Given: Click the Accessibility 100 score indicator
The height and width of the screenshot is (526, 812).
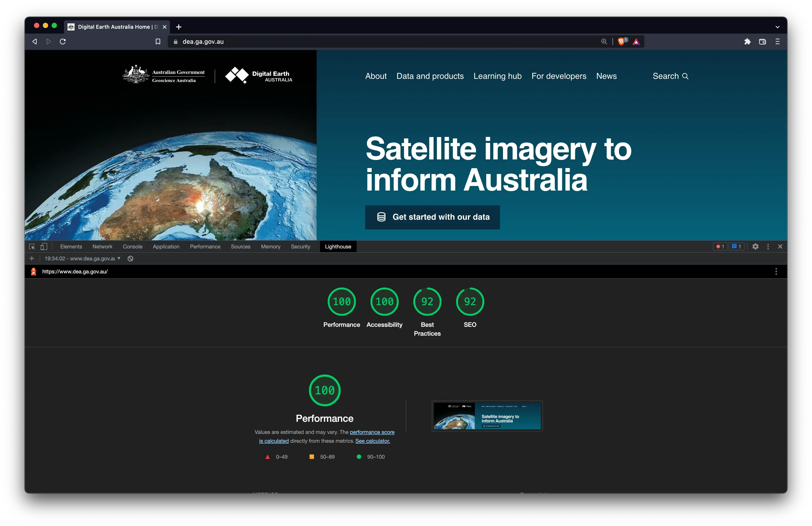Looking at the screenshot, I should (385, 302).
